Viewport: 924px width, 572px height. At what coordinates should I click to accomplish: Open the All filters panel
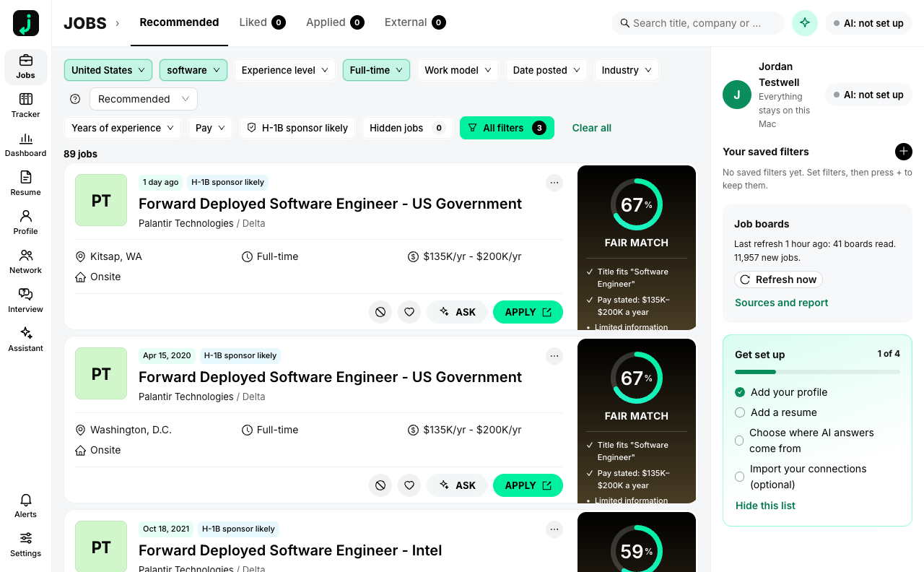507,128
